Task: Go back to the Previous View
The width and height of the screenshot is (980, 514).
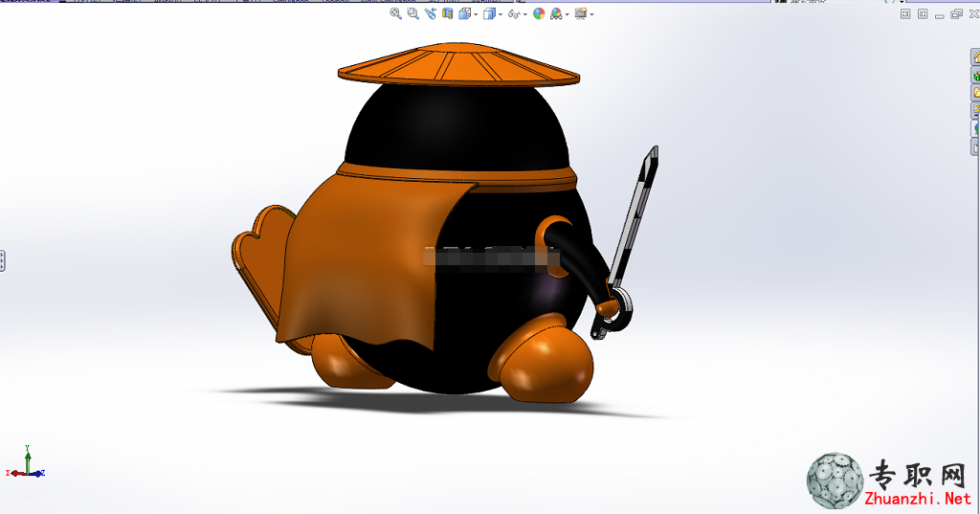Action: coord(431,13)
